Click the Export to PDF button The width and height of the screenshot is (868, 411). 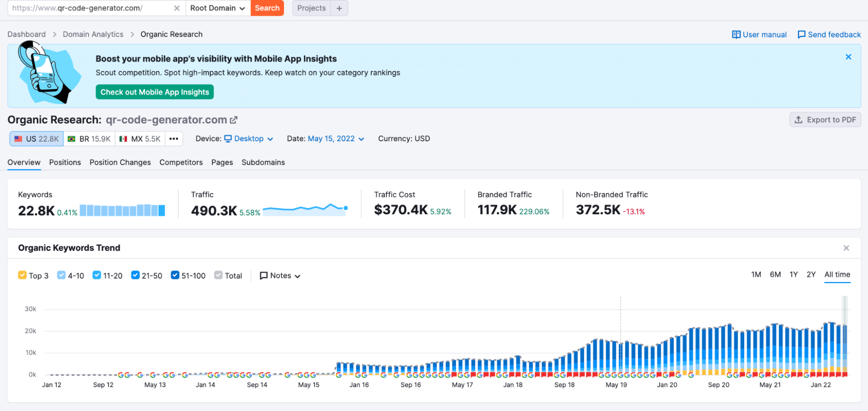pyautogui.click(x=825, y=119)
